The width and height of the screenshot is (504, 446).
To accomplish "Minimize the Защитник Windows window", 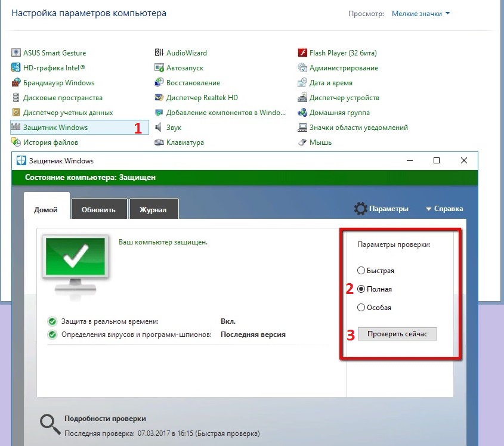I will (x=410, y=160).
